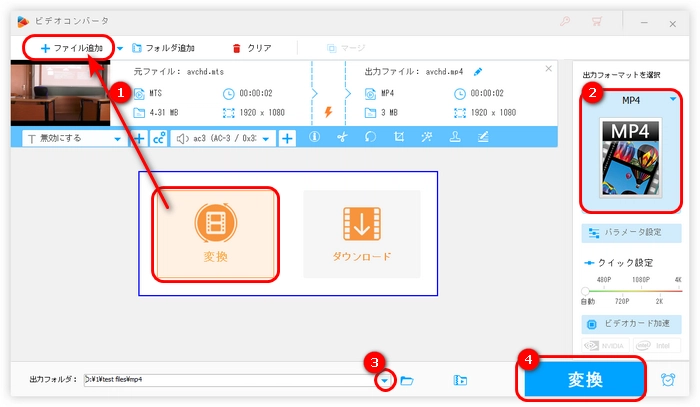
Task: Click the scissors trim icon
Action: (342, 138)
